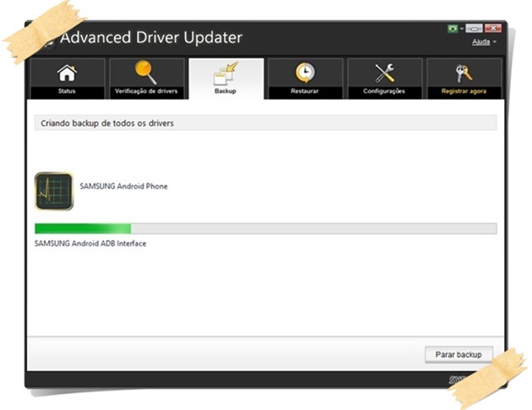The width and height of the screenshot is (532, 410).
Task: Click the 'SAMSUNG Android ADB Interface' text
Action: [x=90, y=243]
